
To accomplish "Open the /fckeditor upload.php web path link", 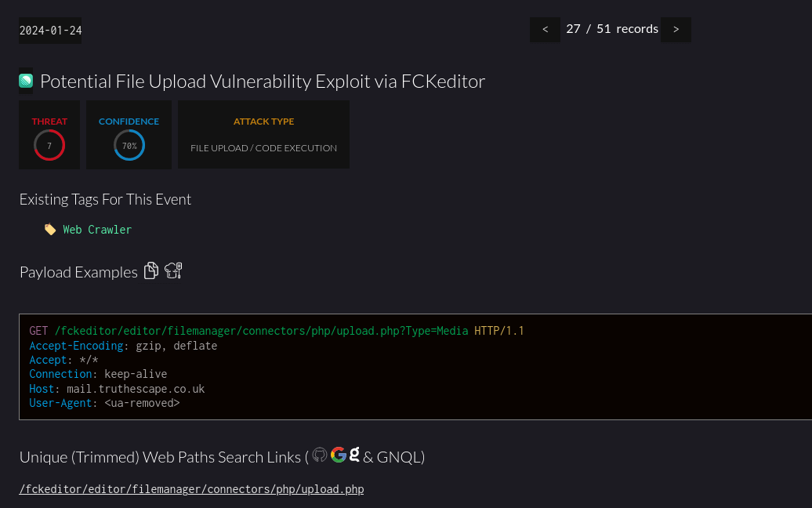I will [191, 489].
